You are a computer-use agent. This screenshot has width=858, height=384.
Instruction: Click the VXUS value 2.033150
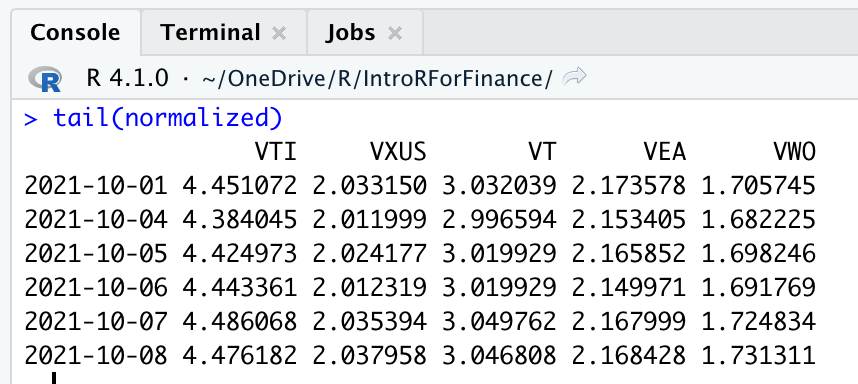click(x=369, y=186)
